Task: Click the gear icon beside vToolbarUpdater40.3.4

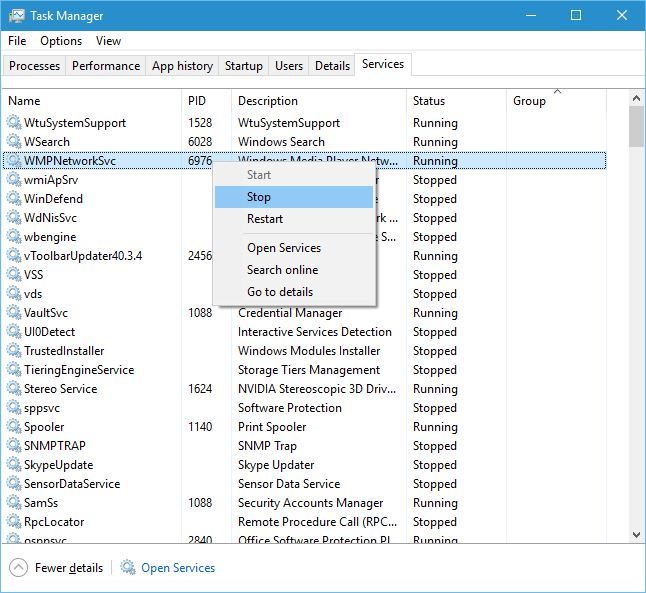Action: (x=14, y=255)
